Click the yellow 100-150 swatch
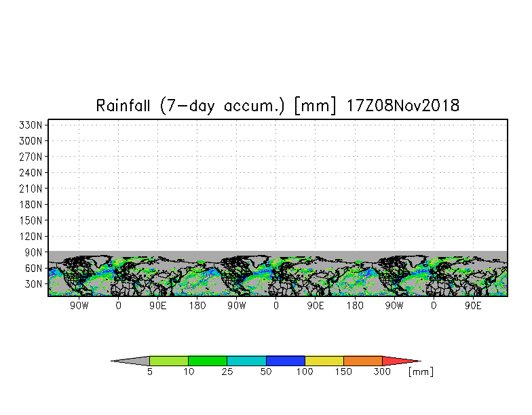 pos(324,361)
